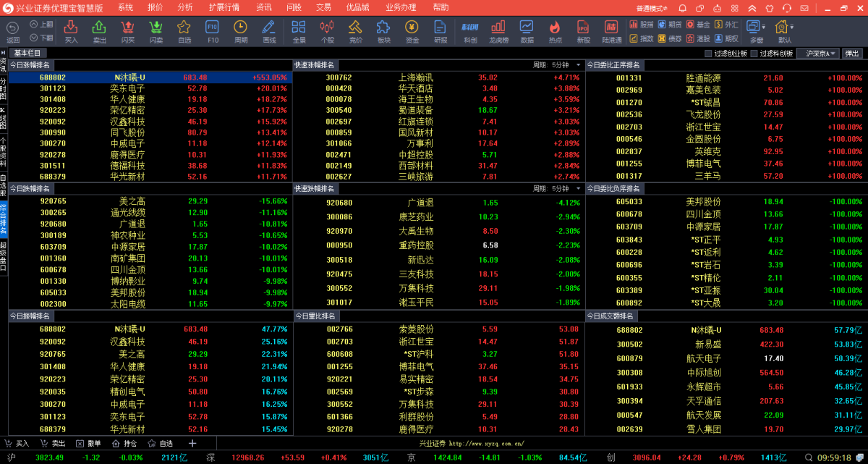Click the 卖出 (Sell) toolbar icon
868x464 pixels.
click(99, 30)
